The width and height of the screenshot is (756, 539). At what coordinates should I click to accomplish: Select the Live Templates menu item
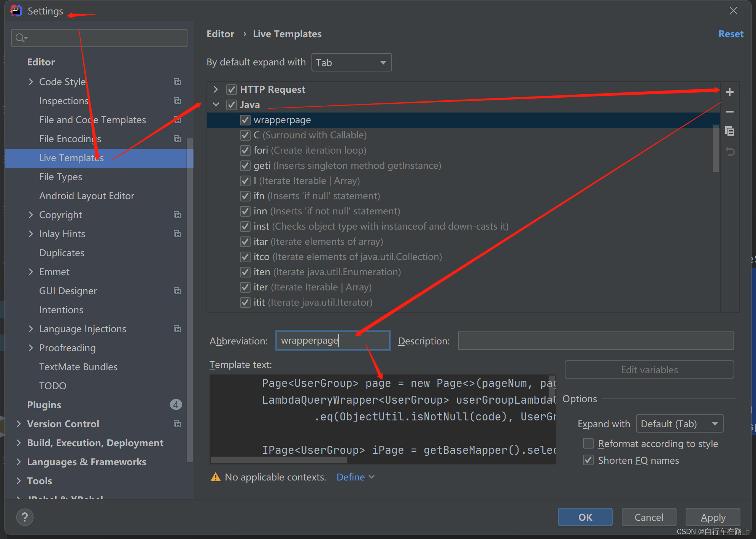pyautogui.click(x=70, y=157)
